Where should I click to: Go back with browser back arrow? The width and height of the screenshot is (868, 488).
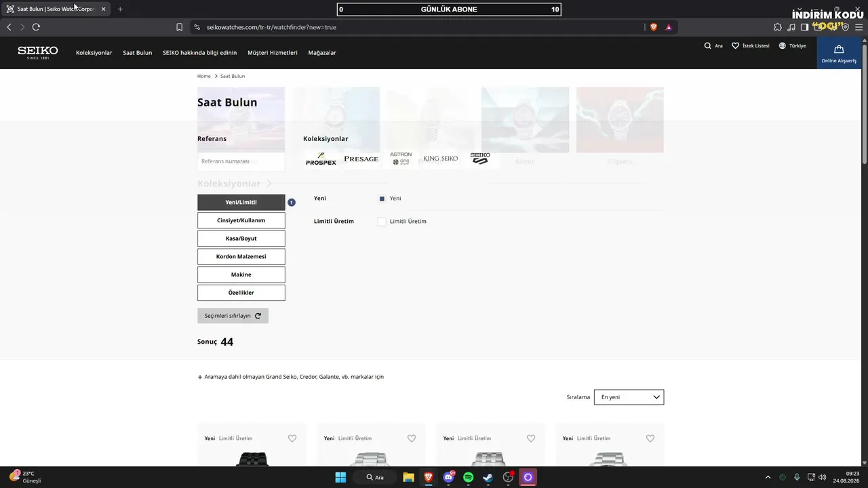click(9, 27)
